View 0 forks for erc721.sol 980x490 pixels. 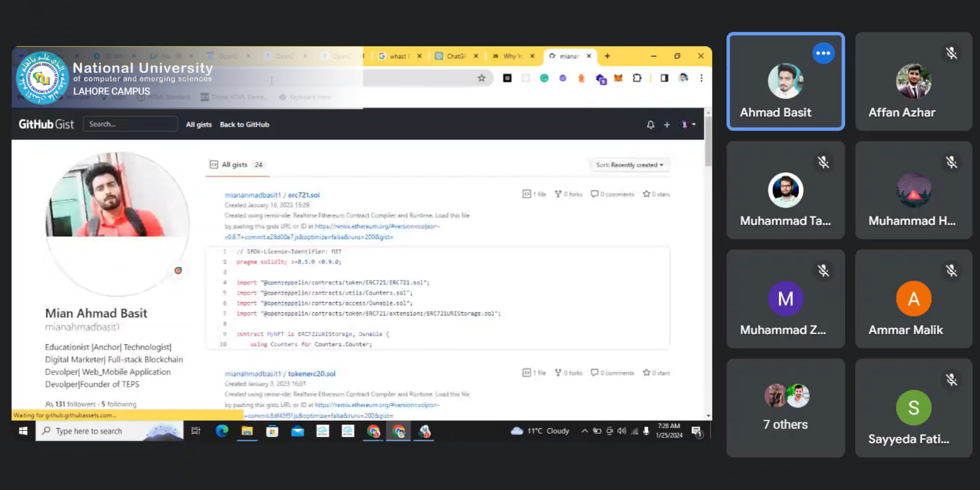click(568, 194)
